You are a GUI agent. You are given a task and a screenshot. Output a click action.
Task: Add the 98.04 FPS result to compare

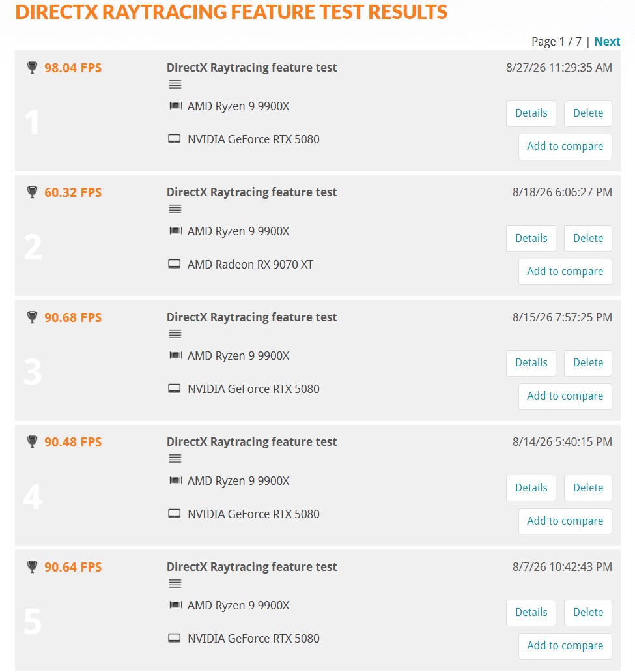click(565, 147)
